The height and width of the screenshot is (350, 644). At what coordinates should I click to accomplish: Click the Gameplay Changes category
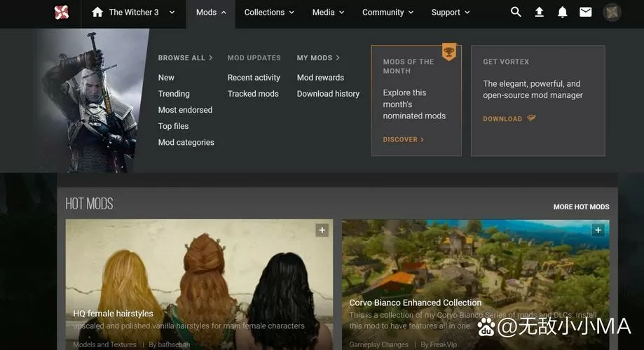point(378,344)
